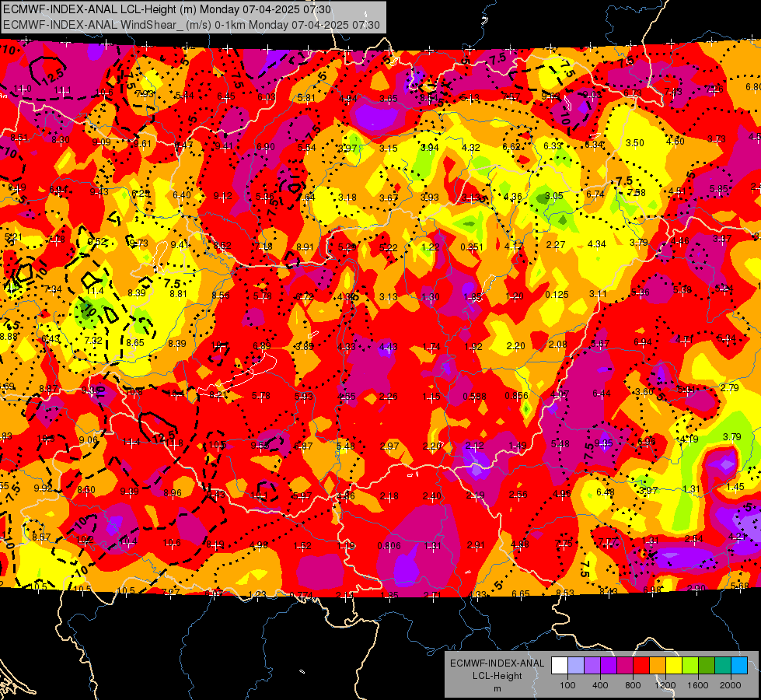Viewport: 761px width, 700px height.
Task: Click the legend scale label 100
Action: [567, 685]
